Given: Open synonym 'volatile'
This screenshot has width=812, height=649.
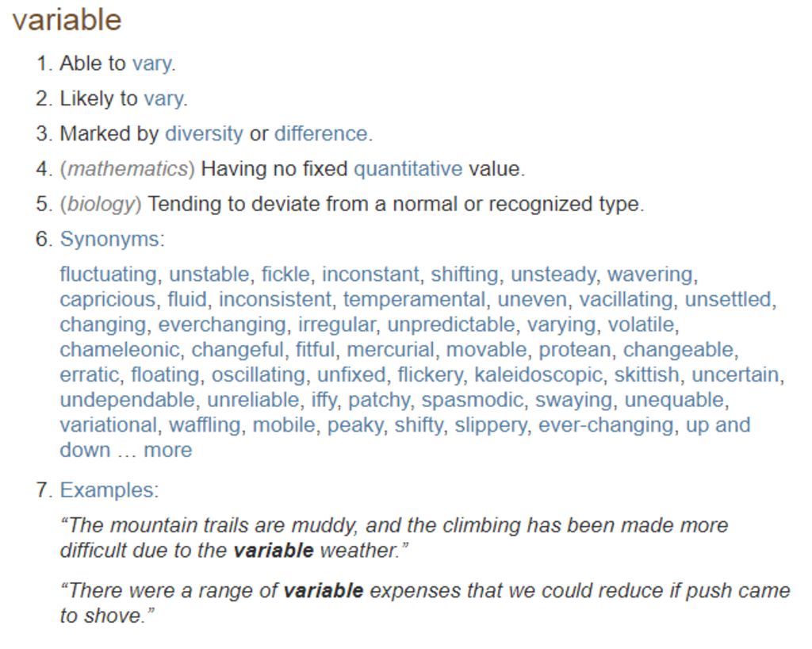Looking at the screenshot, I should click(x=641, y=324).
